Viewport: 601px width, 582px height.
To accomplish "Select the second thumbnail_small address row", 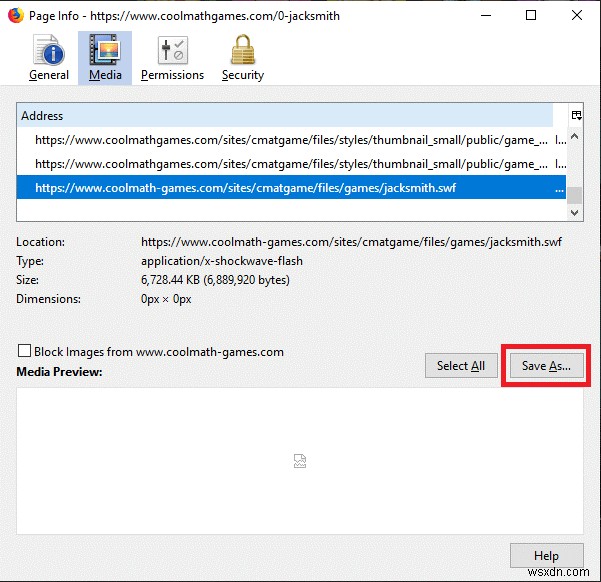I will (x=291, y=164).
